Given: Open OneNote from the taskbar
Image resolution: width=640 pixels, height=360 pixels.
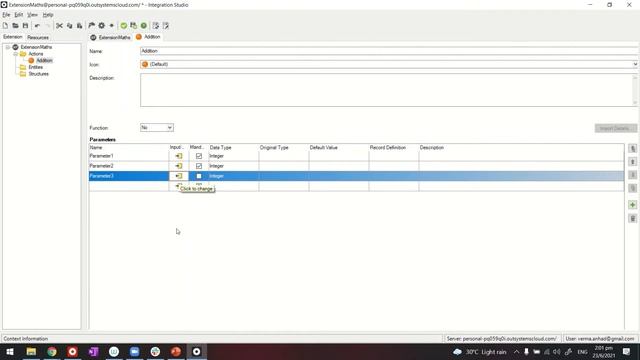Looking at the screenshot, I should [x=93, y=352].
